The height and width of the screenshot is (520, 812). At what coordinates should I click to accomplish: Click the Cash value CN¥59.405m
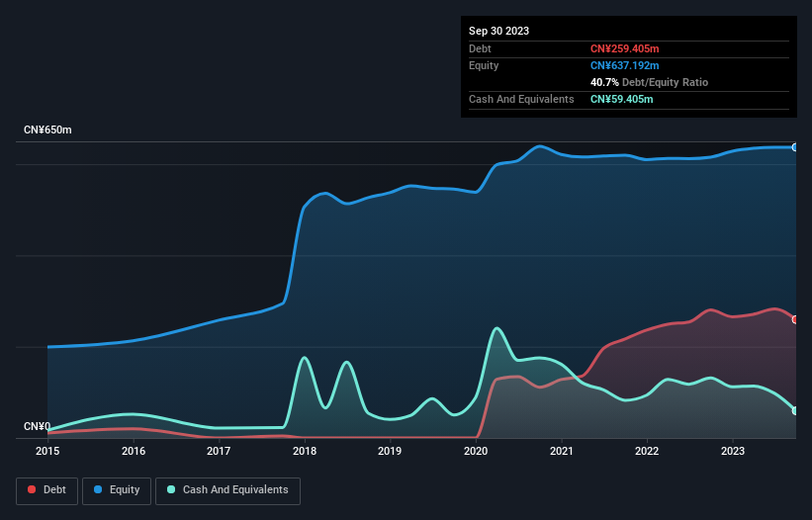(x=621, y=99)
